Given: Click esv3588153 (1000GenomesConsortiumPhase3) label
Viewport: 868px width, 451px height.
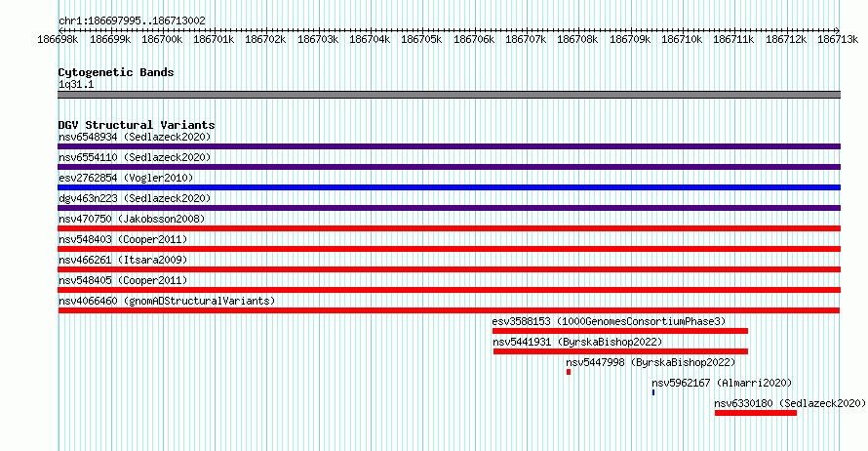Looking at the screenshot, I should coord(609,321).
